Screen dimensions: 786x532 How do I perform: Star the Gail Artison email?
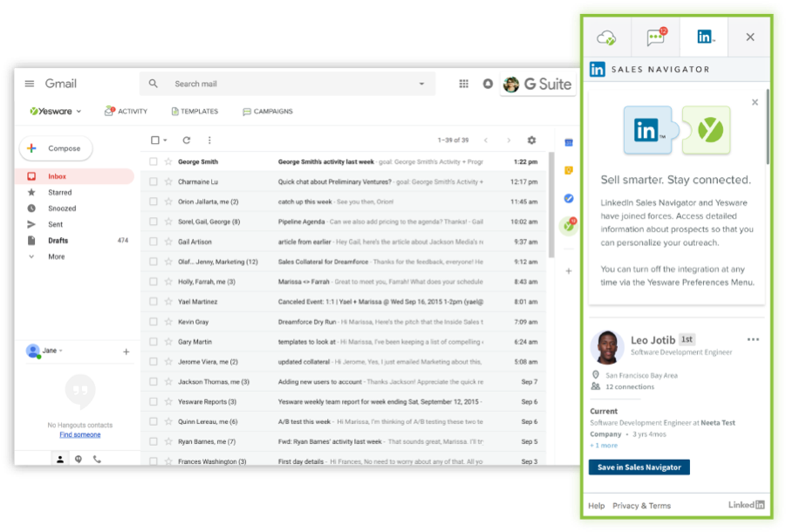point(168,242)
